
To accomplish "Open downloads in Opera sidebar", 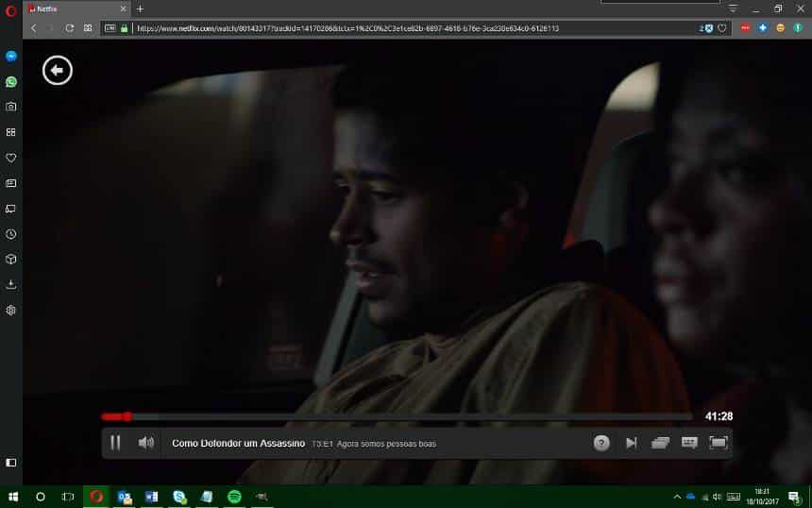I will (11, 285).
